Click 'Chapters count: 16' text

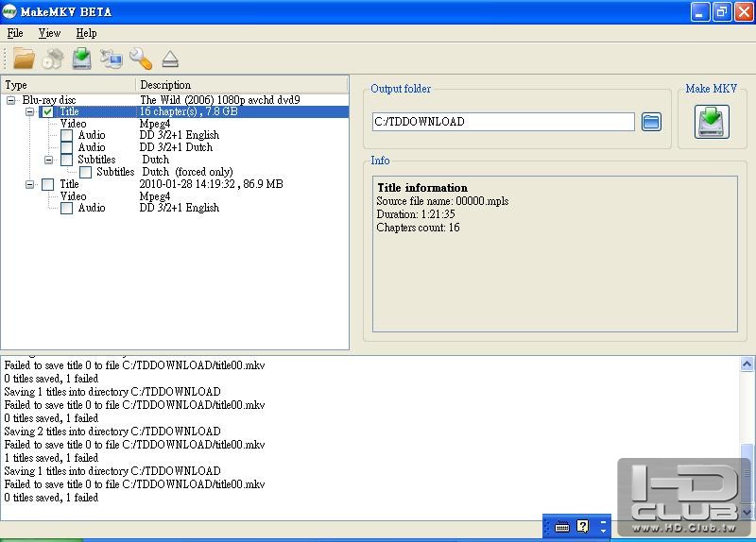click(418, 228)
